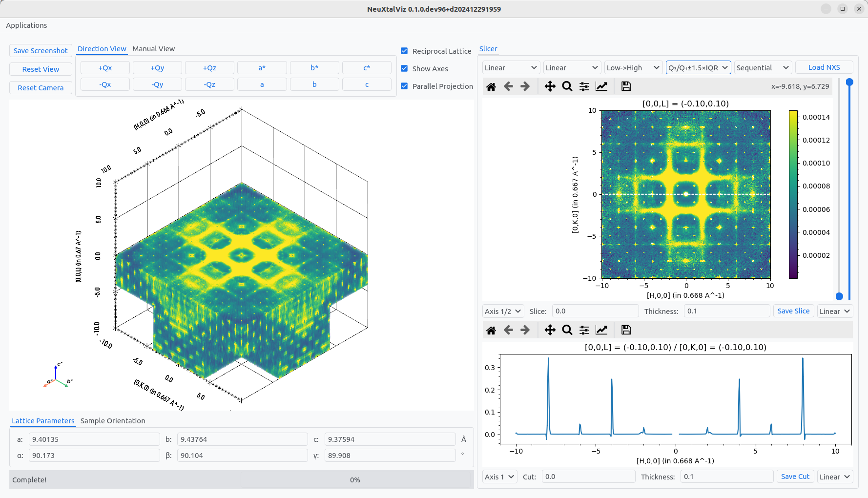Open the Low->High dropdown
The height and width of the screenshot is (498, 868).
[633, 67]
